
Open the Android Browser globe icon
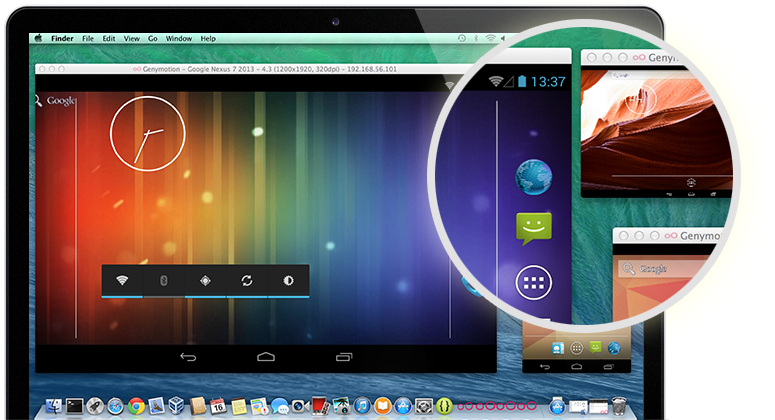[x=533, y=177]
